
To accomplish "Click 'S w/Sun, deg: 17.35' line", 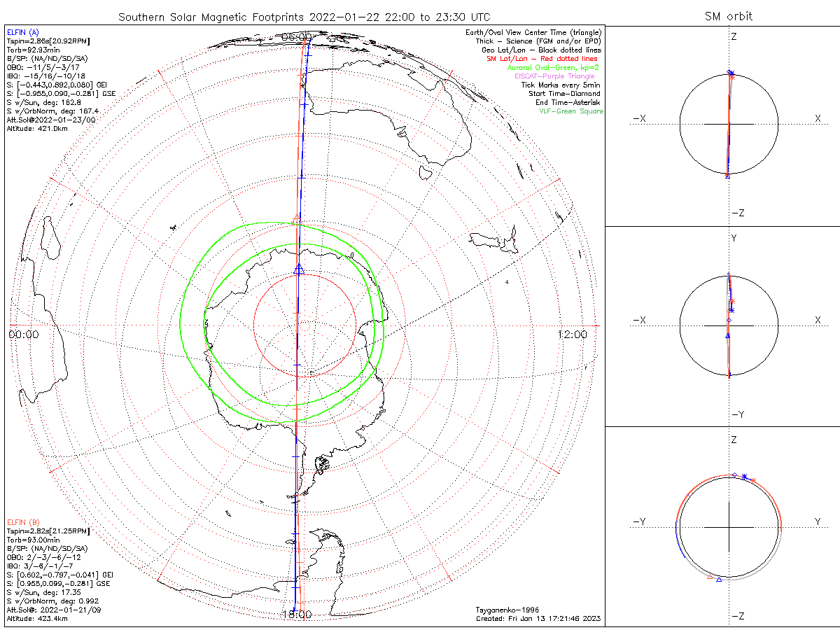I will 44,592.
